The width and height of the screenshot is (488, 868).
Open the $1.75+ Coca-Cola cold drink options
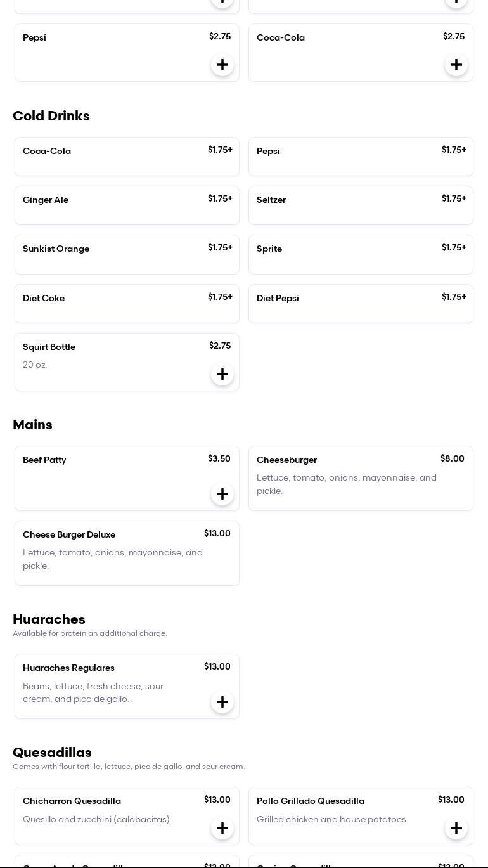pos(127,157)
